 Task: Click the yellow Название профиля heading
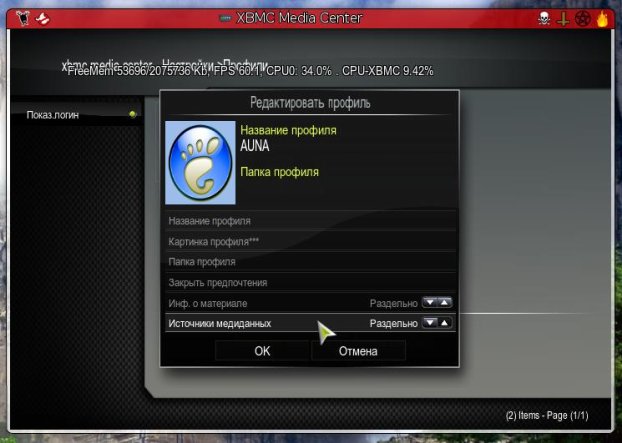(288, 130)
